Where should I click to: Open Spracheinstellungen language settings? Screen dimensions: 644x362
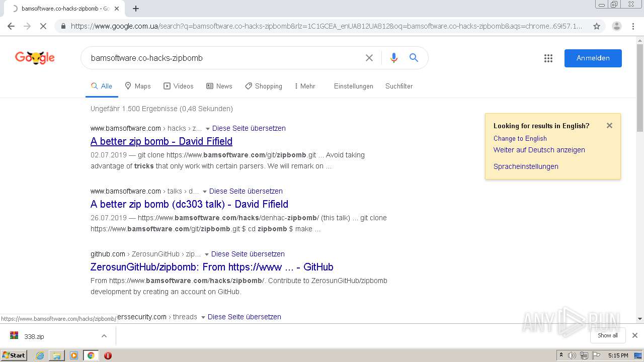526,166
